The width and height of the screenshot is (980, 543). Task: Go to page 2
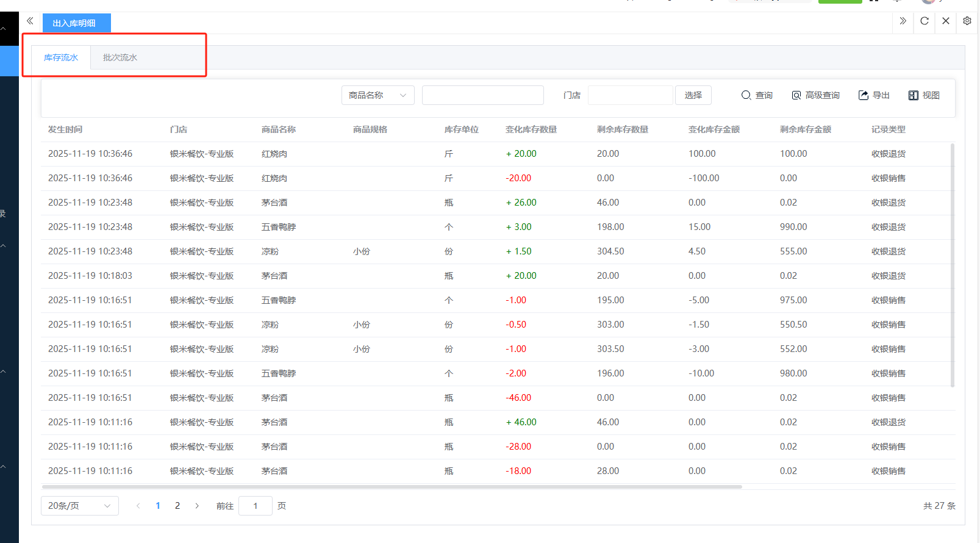coord(177,506)
